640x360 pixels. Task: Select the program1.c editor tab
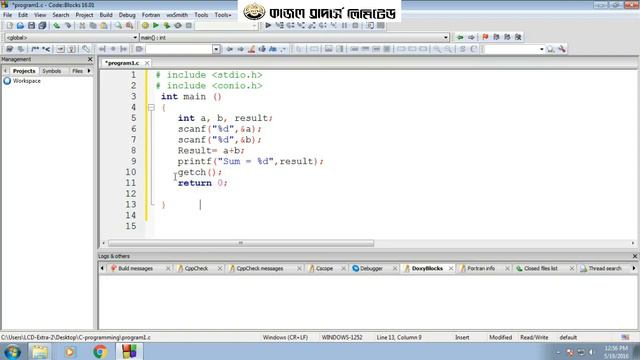tap(122, 63)
